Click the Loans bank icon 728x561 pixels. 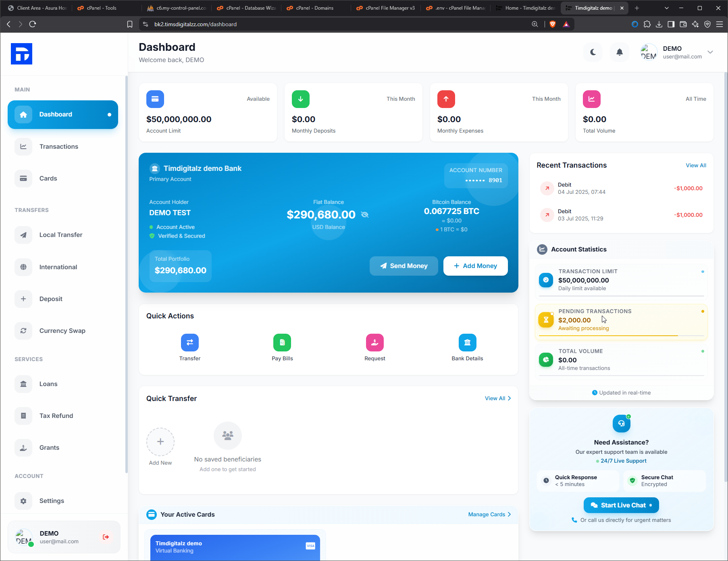[23, 384]
